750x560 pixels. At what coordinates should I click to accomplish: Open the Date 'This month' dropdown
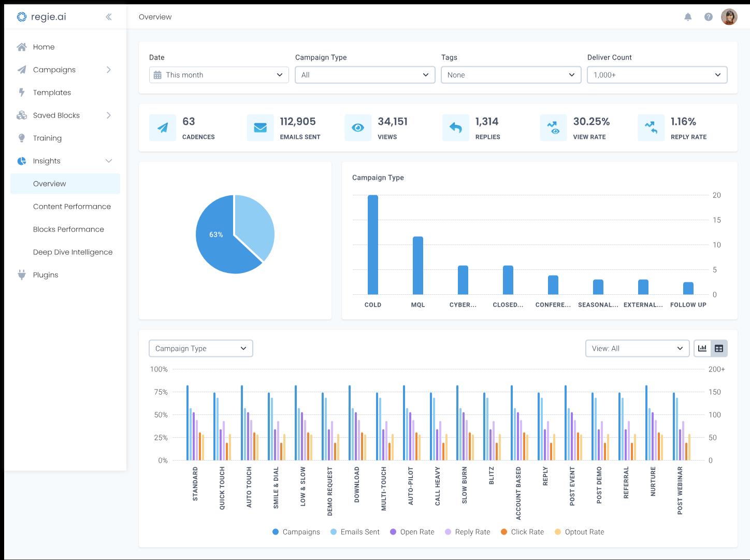219,75
